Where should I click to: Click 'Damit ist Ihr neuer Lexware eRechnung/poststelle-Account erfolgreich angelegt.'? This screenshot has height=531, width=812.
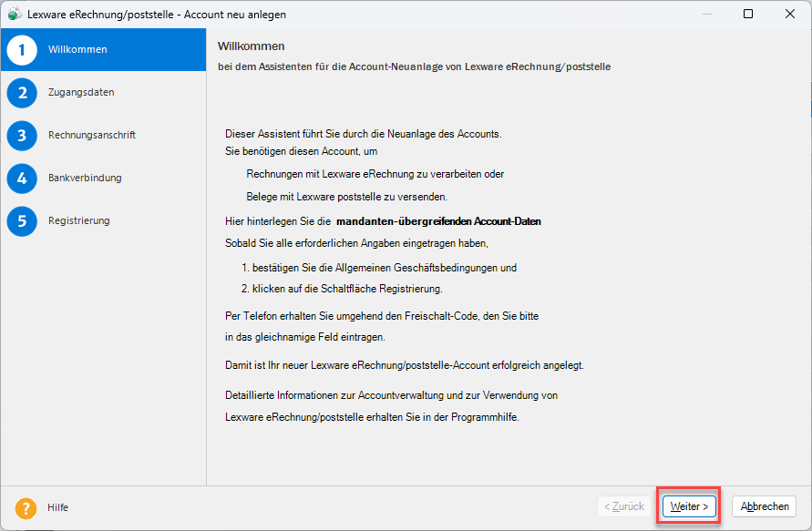pyautogui.click(x=405, y=365)
